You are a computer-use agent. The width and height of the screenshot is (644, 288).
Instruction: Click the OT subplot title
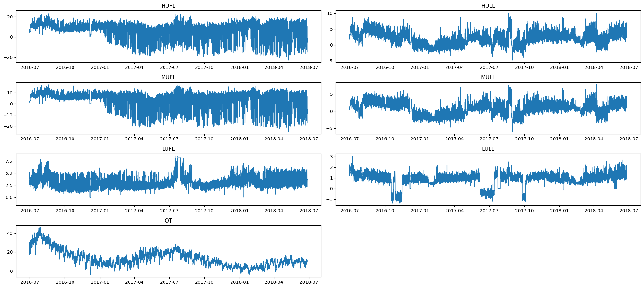click(x=168, y=221)
